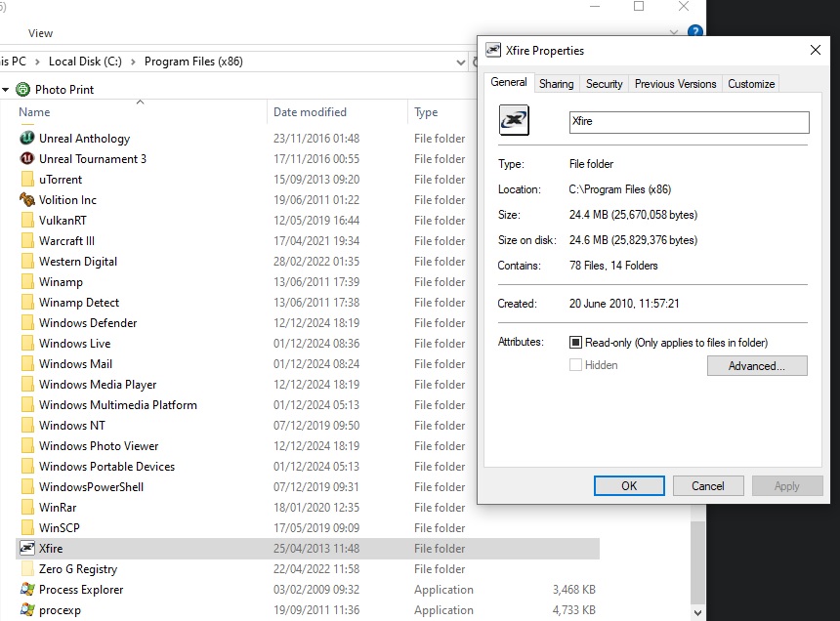The width and height of the screenshot is (840, 621).
Task: Click the Winamp folder icon
Action: 27,281
